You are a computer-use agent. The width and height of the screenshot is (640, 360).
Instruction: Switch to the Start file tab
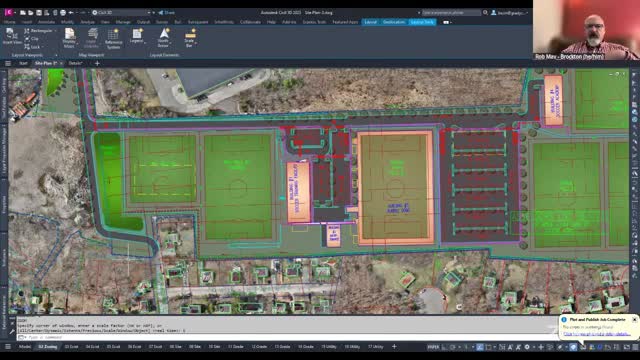coord(23,63)
